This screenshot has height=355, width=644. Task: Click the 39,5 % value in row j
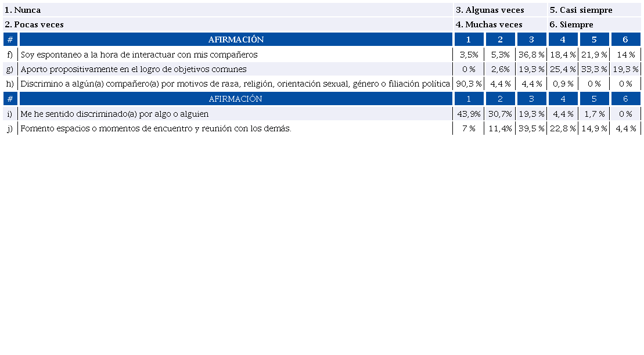531,128
